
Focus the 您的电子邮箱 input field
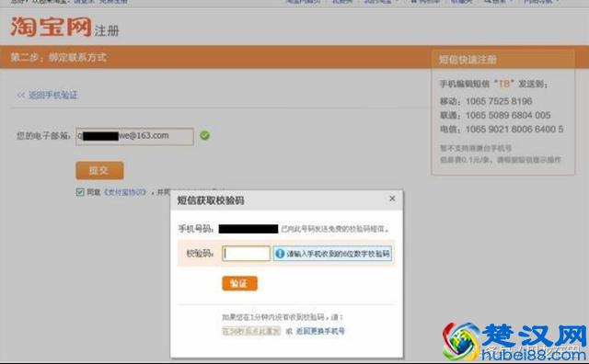click(135, 136)
